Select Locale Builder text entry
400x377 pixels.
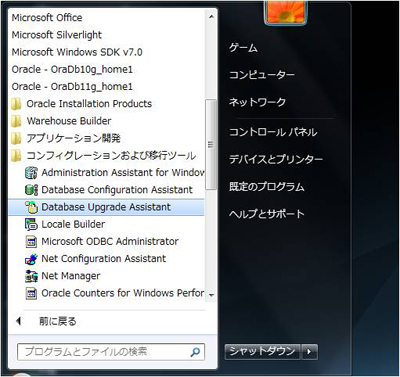pos(73,224)
